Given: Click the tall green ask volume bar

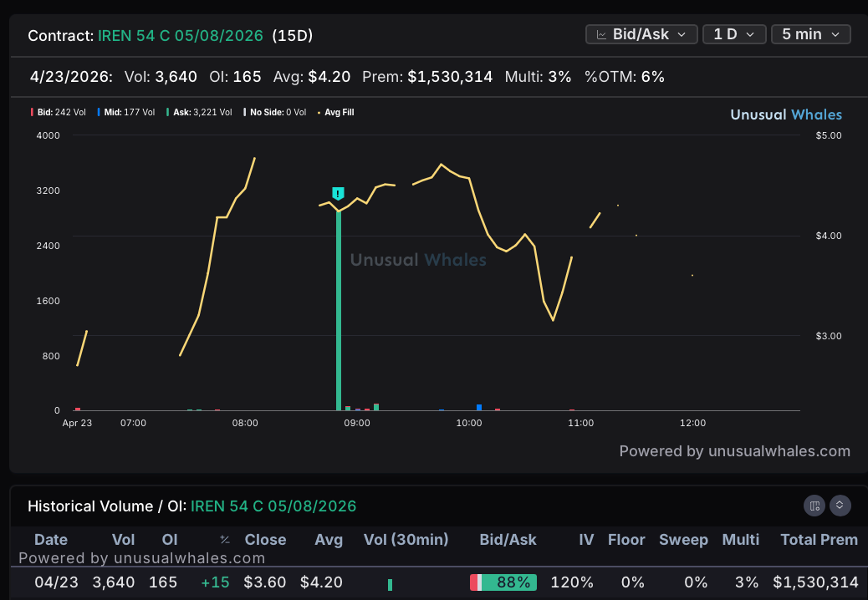Looking at the screenshot, I should coord(339,311).
